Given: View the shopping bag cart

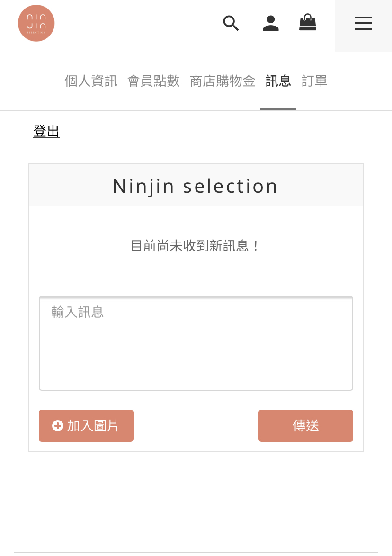Looking at the screenshot, I should pyautogui.click(x=308, y=22).
